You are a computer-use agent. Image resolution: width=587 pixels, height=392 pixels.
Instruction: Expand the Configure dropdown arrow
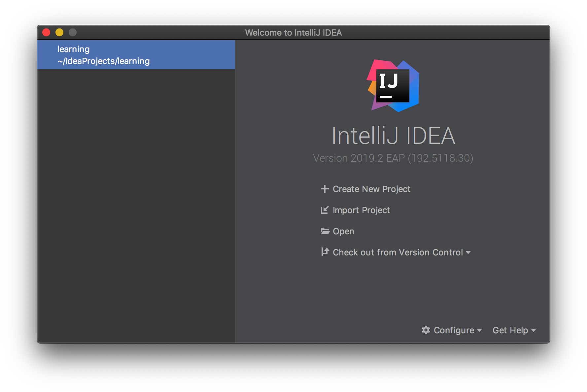479,330
